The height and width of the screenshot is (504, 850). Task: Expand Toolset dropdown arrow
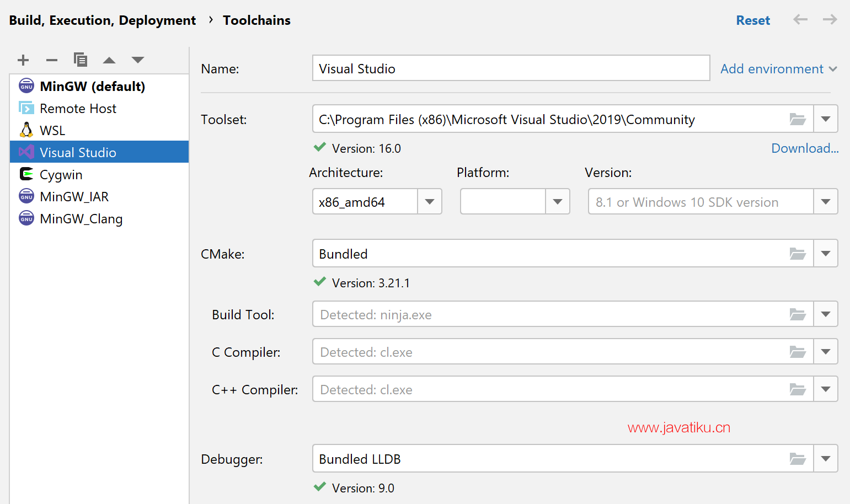(826, 119)
